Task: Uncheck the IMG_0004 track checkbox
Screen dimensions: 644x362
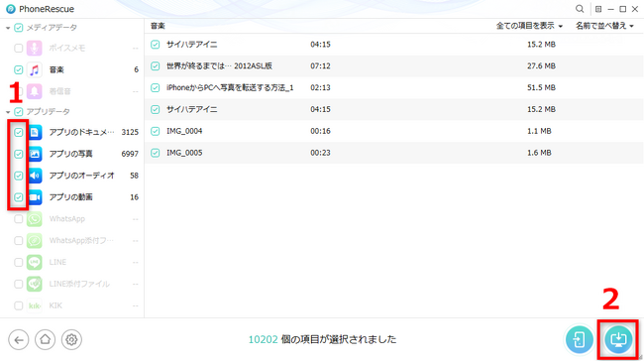Action: pyautogui.click(x=155, y=131)
